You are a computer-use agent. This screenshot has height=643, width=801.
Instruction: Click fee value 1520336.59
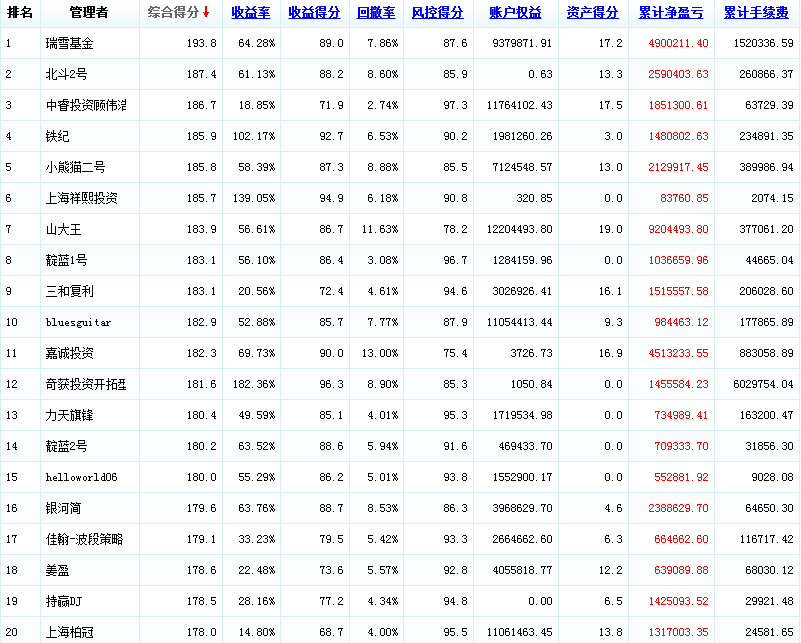(x=763, y=43)
